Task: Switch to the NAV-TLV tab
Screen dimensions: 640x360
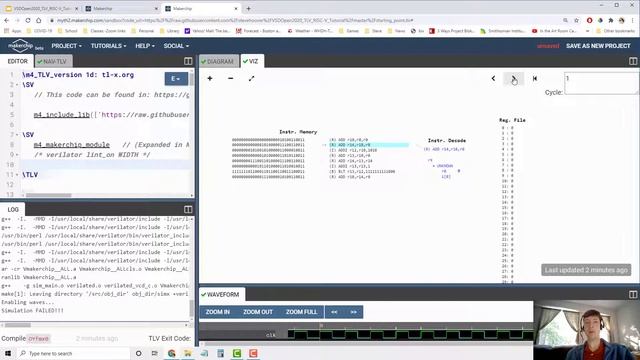Action: click(x=52, y=61)
